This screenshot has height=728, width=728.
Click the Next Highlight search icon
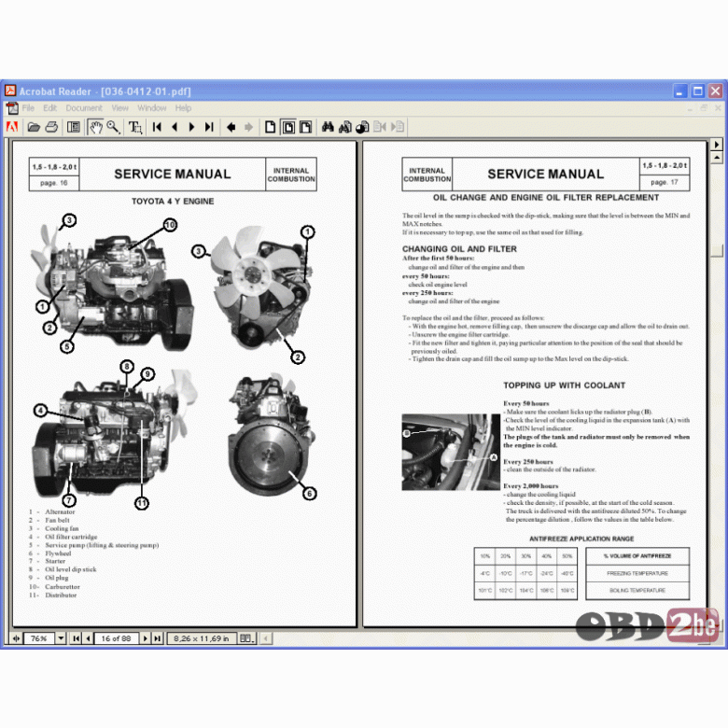[x=398, y=127]
